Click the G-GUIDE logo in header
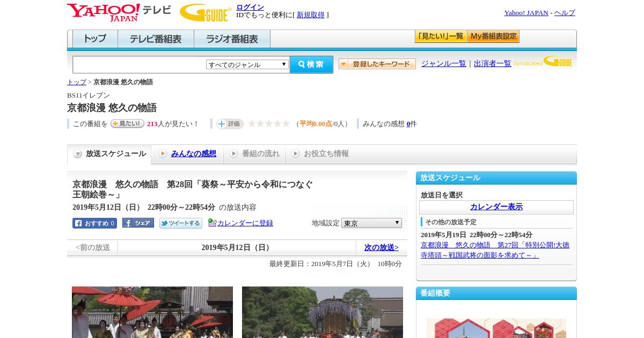Image resolution: width=644 pixels, height=338 pixels. [206, 12]
